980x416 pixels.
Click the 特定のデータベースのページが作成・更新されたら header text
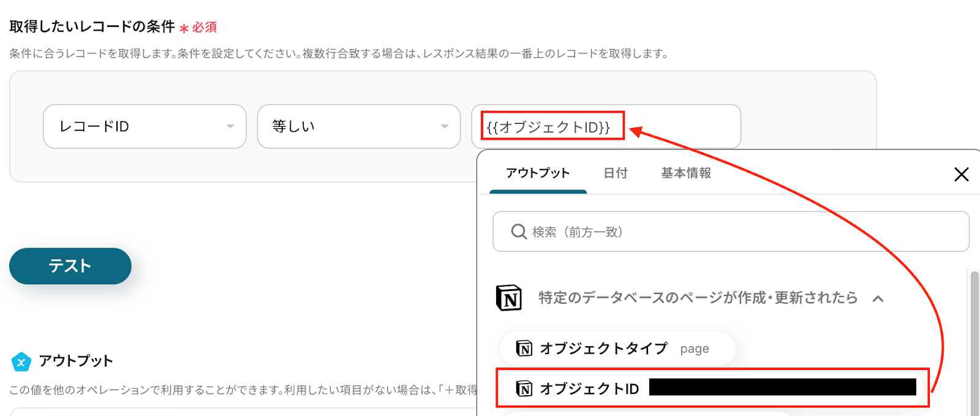click(698, 298)
